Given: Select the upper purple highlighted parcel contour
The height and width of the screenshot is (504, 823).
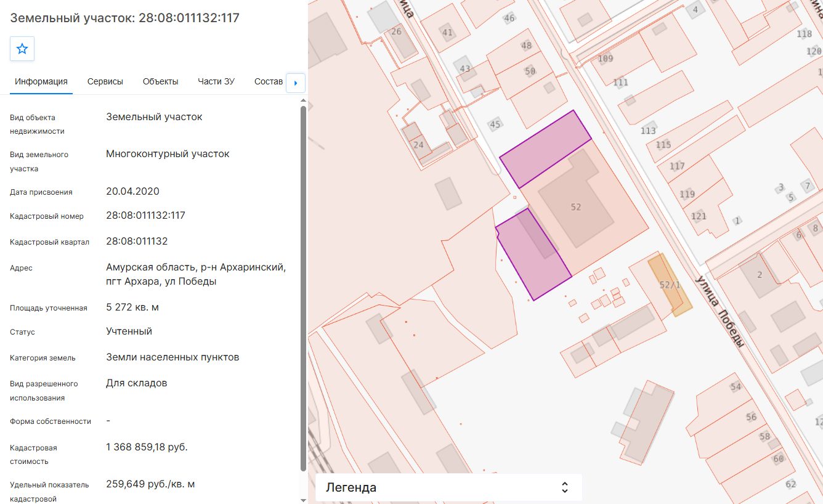Looking at the screenshot, I should (x=545, y=148).
